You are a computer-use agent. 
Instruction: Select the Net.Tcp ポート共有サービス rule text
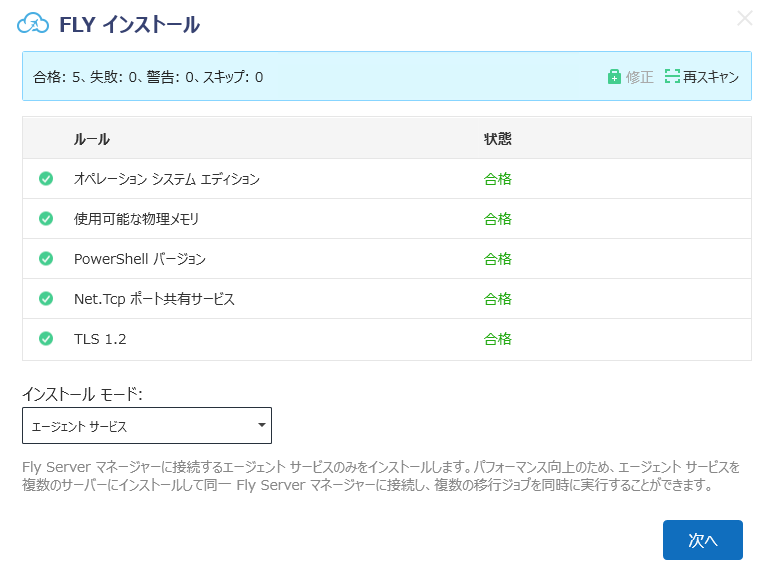click(154, 299)
